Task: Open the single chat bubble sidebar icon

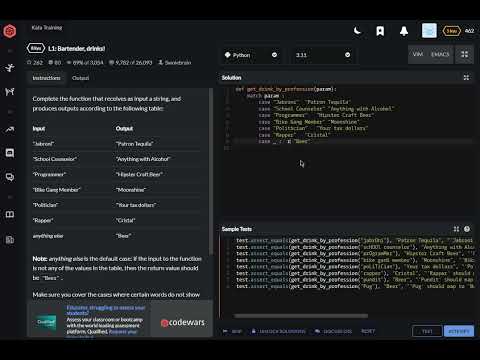Action: pyautogui.click(x=10, y=153)
